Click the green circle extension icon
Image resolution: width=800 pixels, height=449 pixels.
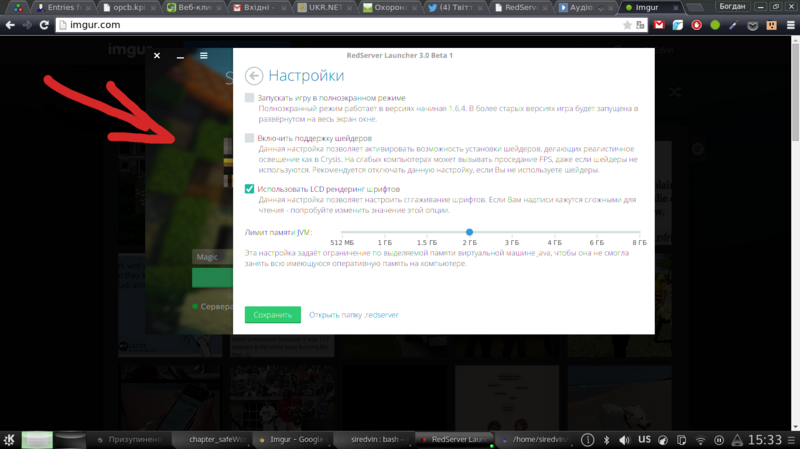tap(715, 24)
